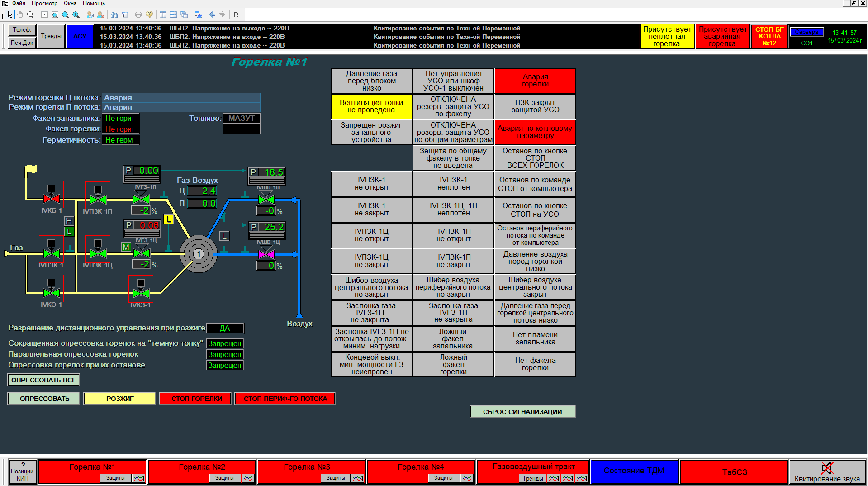The width and height of the screenshot is (868, 486).
Task: Toggle Квитирование звука sound acknowledge button
Action: [x=827, y=472]
